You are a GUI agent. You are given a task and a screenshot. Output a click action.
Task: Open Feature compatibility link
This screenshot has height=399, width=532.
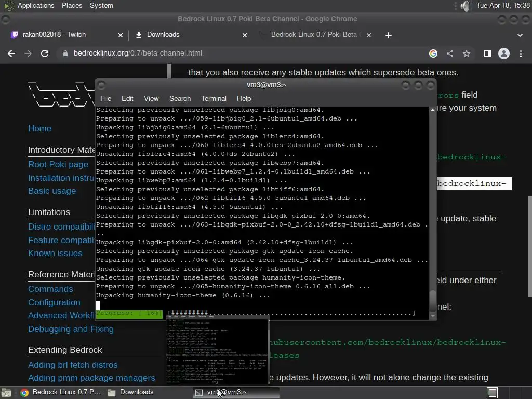click(x=61, y=240)
